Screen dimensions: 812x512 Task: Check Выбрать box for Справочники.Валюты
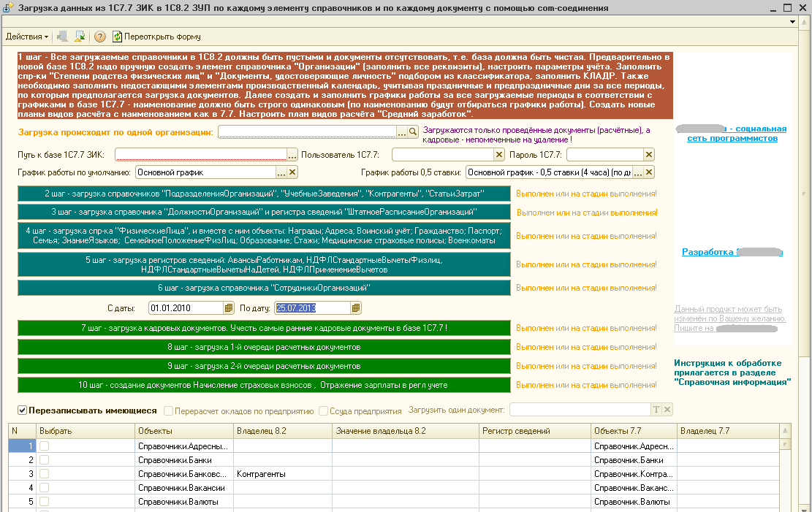click(45, 502)
